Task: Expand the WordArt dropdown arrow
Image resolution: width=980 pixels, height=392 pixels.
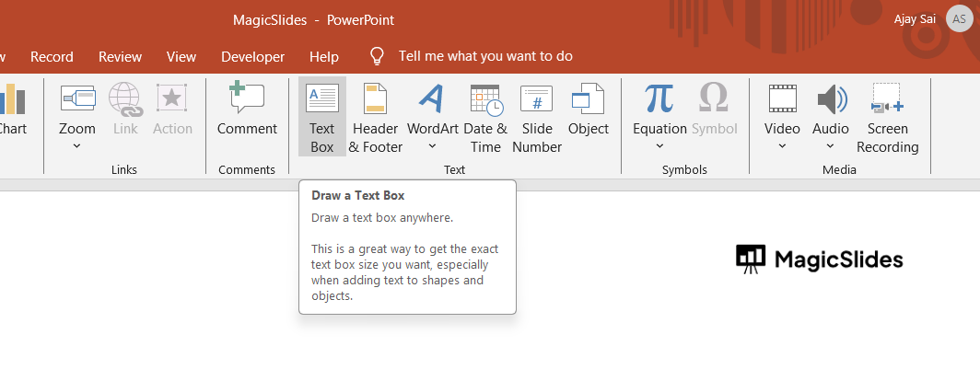Action: 433,145
